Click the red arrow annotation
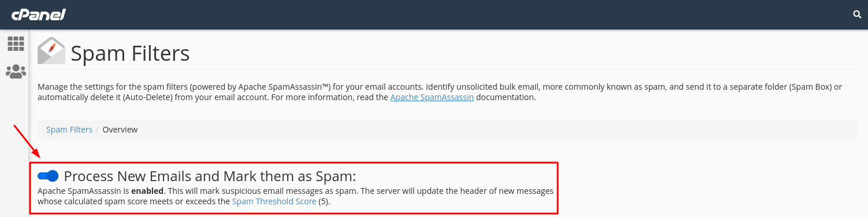The width and height of the screenshot is (868, 217). [x=27, y=141]
